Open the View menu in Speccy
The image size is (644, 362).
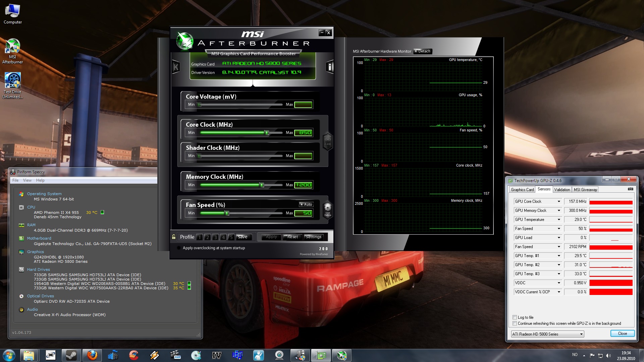coord(27,180)
